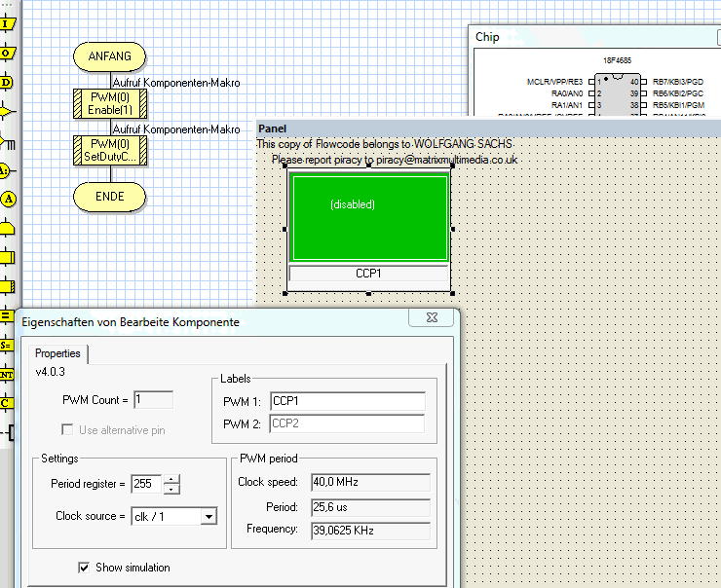Open the Clock source dropdown
The image size is (721, 588).
209,517
